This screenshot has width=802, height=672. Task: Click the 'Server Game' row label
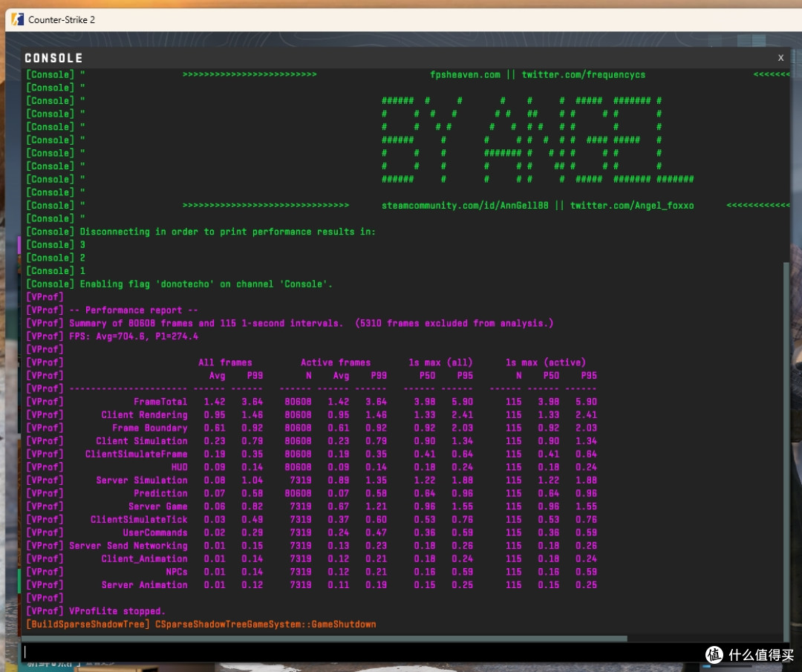pyautogui.click(x=158, y=506)
